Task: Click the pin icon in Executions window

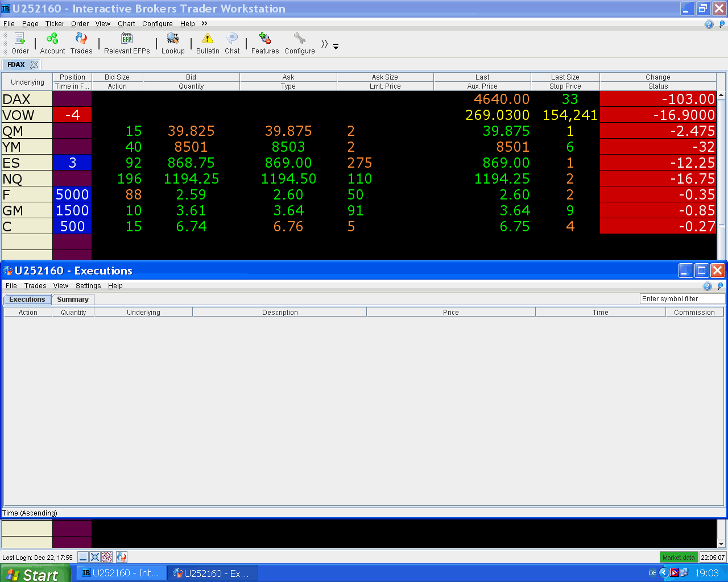Action: pyautogui.click(x=720, y=286)
